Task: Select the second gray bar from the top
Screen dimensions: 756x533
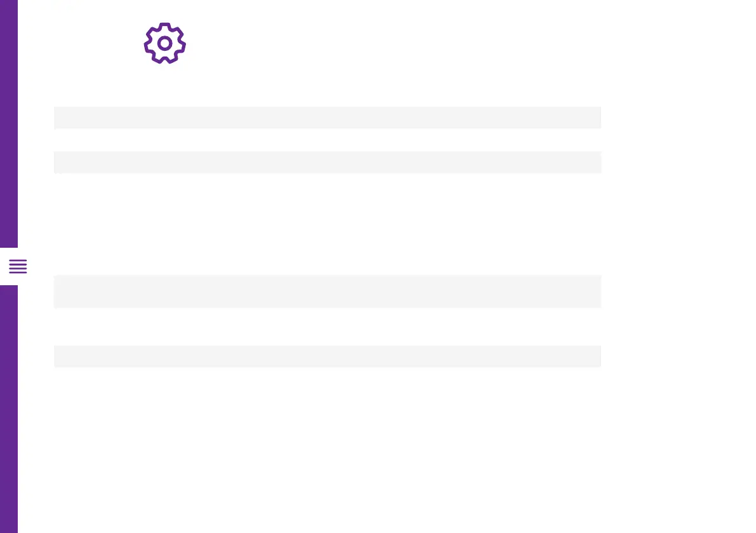Action: pos(327,162)
